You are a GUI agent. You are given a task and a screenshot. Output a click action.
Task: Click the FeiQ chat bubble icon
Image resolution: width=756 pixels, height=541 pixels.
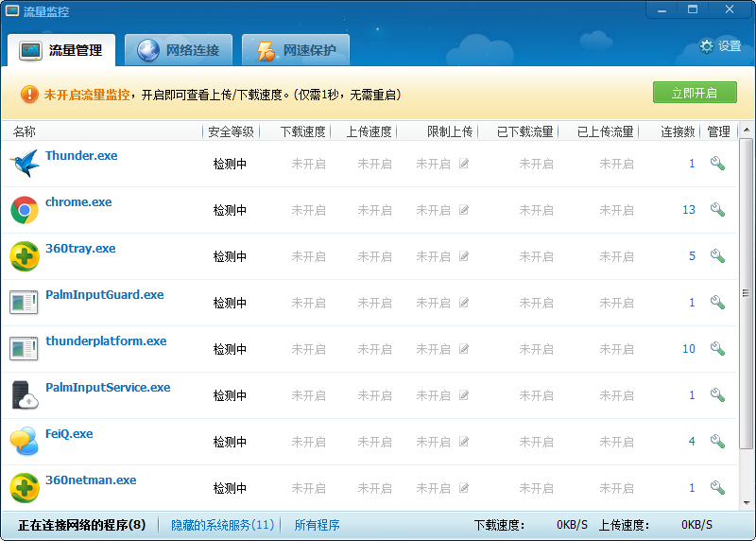(x=24, y=442)
